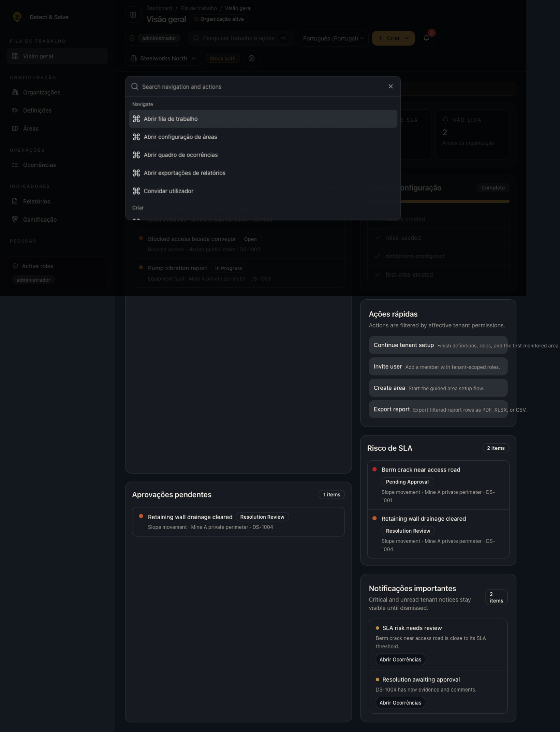The height and width of the screenshot is (732, 560).
Task: Click the Pesquisar trabalho e ações search box
Action: [241, 38]
